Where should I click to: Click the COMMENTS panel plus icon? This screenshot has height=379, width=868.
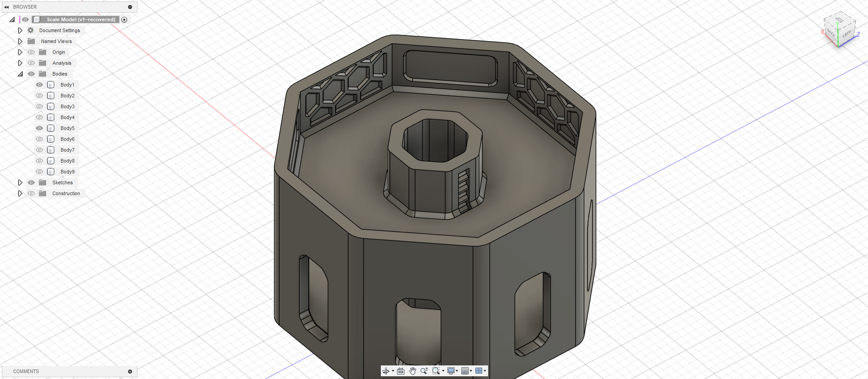[x=130, y=371]
